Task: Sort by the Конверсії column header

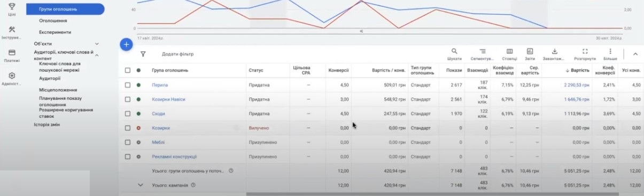Action: tap(339, 70)
